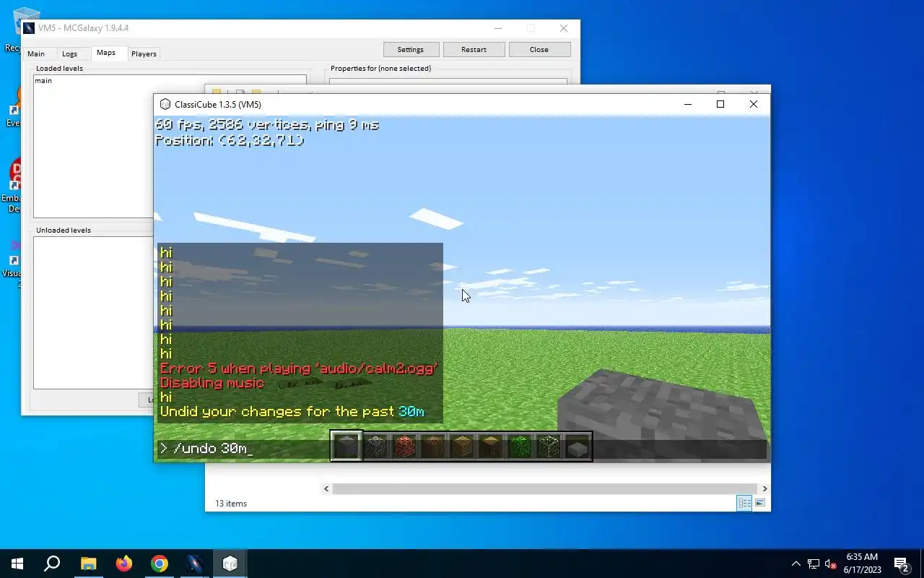This screenshot has height=578, width=924.
Task: Switch to the Logs tab in MCGalaxy
Action: click(69, 53)
